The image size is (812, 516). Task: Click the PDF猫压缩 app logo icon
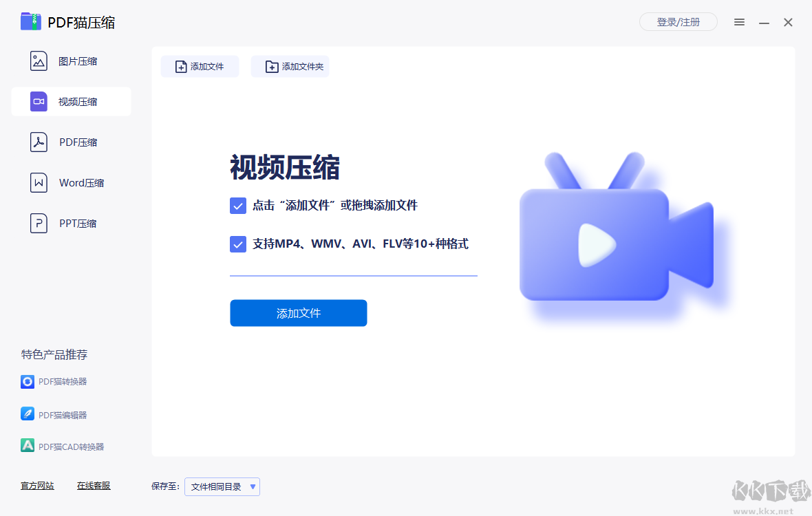click(x=30, y=22)
